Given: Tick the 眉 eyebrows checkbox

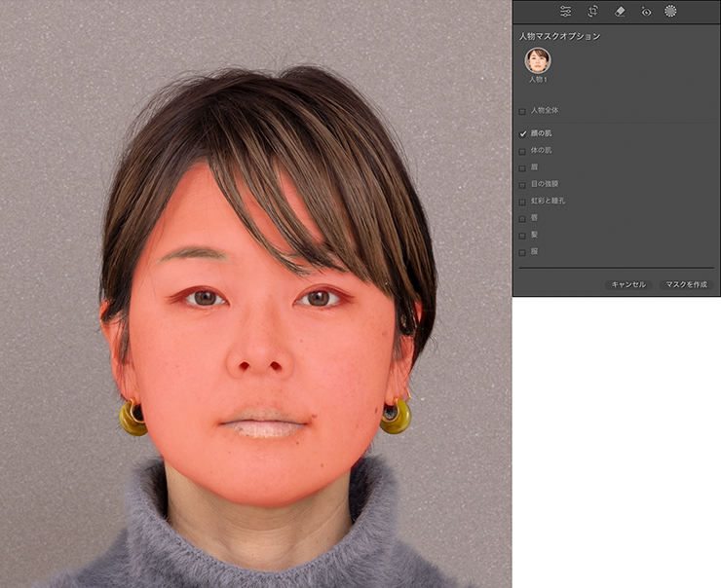Looking at the screenshot, I should point(523,167).
